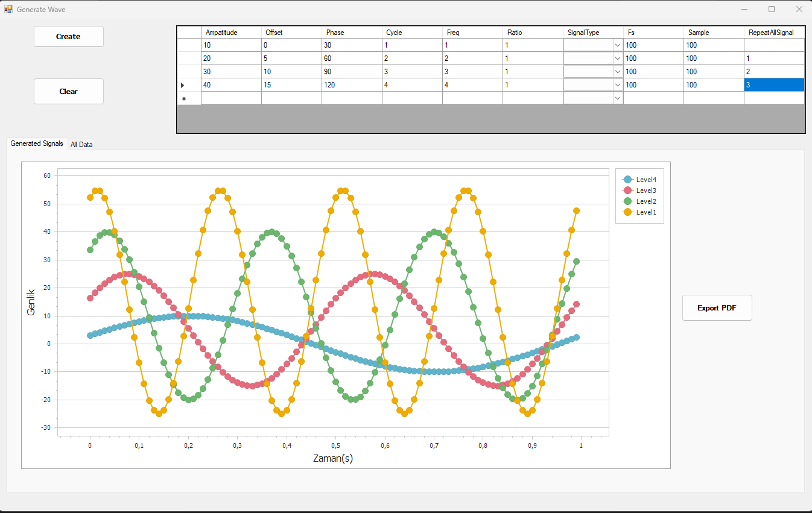Select the Offset cell with value 15
Viewport: 812px width, 513px height.
(291, 85)
